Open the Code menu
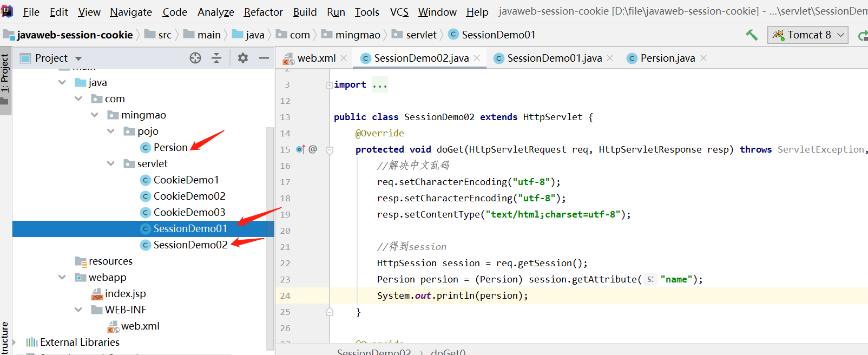Viewport: 868px width, 355px height. point(175,12)
